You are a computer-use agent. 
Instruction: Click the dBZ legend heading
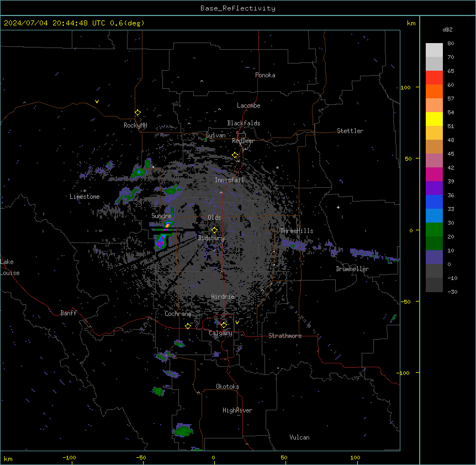point(447,29)
